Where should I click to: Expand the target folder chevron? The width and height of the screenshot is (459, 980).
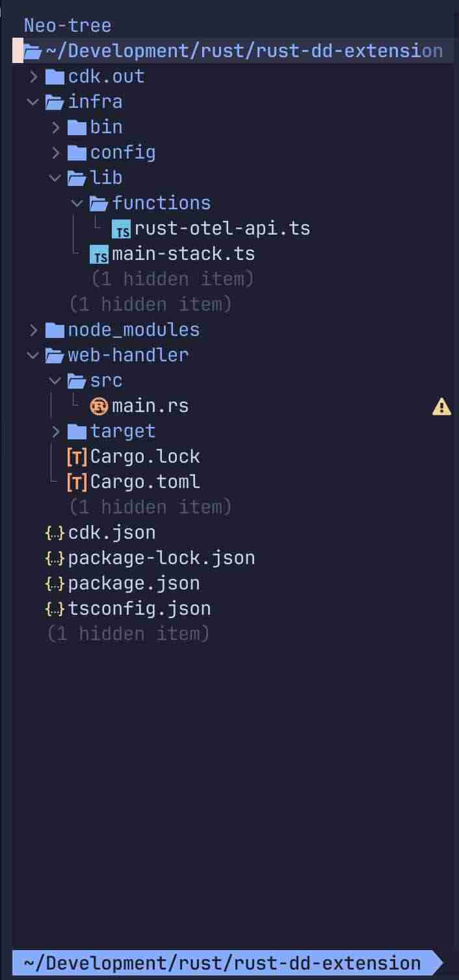click(x=55, y=432)
